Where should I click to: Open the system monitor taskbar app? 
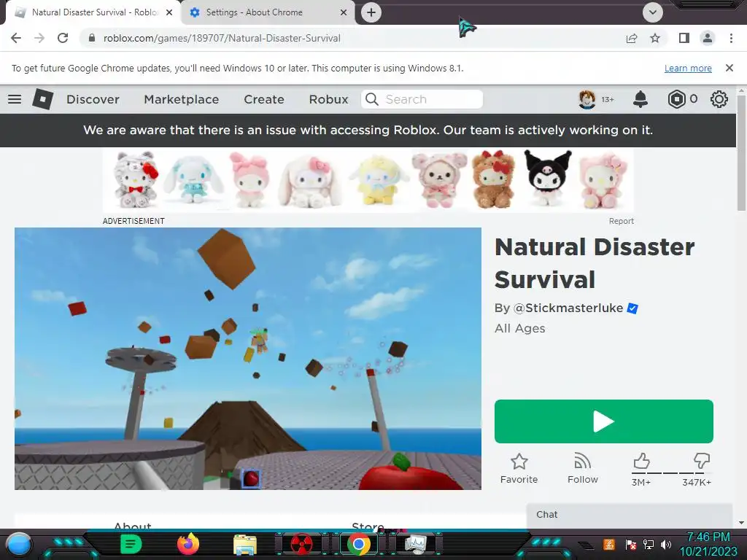(x=415, y=544)
